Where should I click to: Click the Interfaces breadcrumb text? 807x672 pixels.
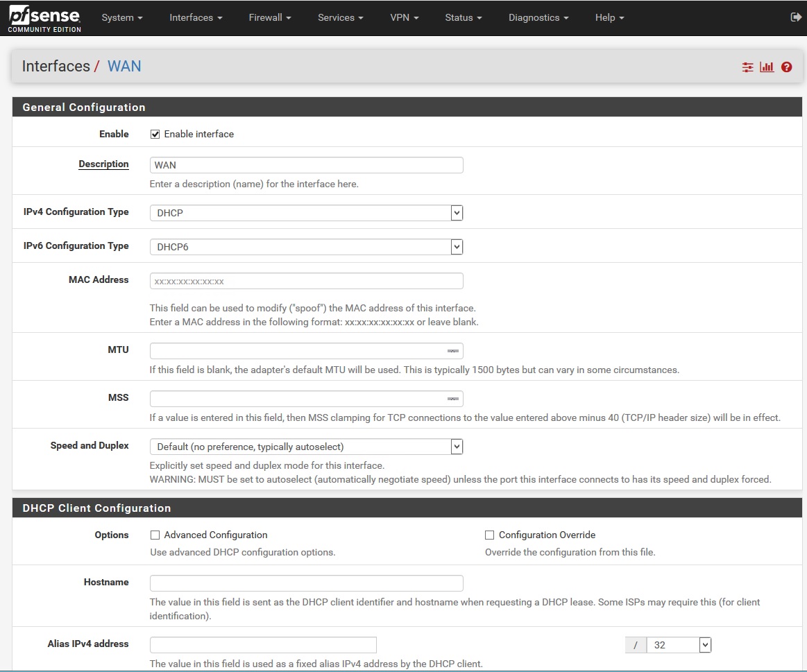pyautogui.click(x=56, y=67)
